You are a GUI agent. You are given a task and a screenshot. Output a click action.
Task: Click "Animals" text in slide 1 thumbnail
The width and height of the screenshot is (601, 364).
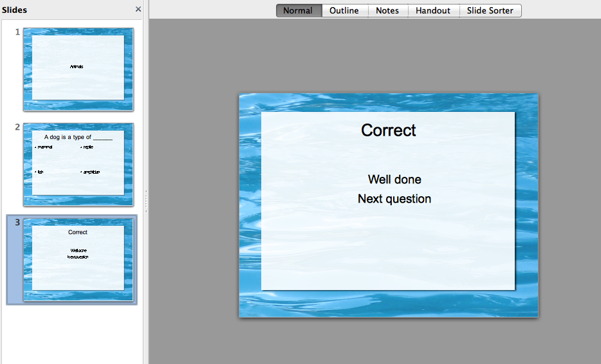[77, 67]
